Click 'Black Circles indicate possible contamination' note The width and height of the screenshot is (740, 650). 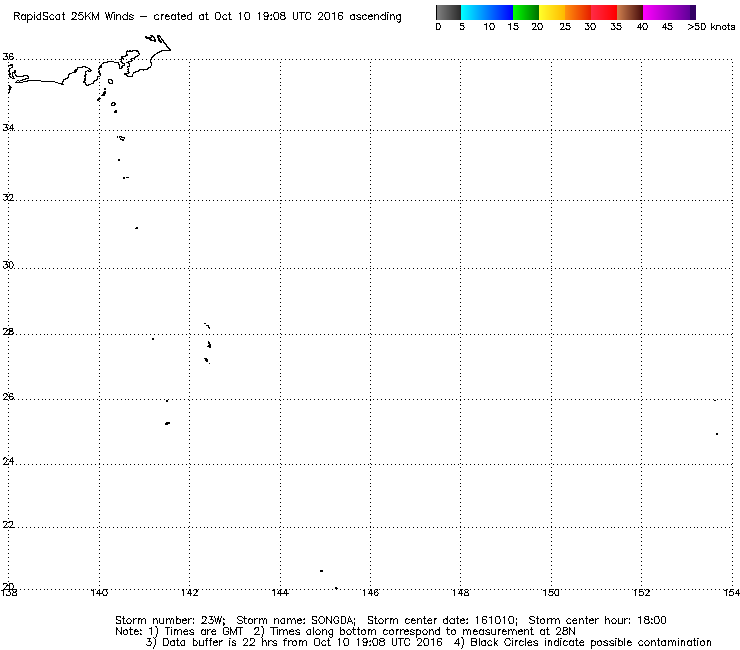click(x=590, y=642)
